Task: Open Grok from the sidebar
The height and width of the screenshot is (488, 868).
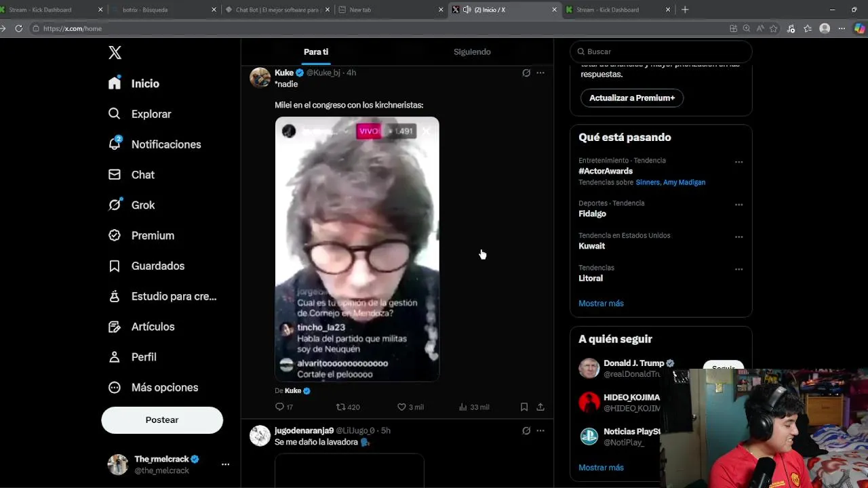Action: [131, 205]
